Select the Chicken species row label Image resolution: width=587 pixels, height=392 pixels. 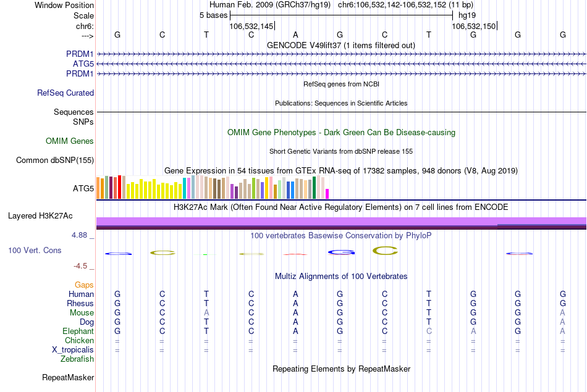coord(79,340)
